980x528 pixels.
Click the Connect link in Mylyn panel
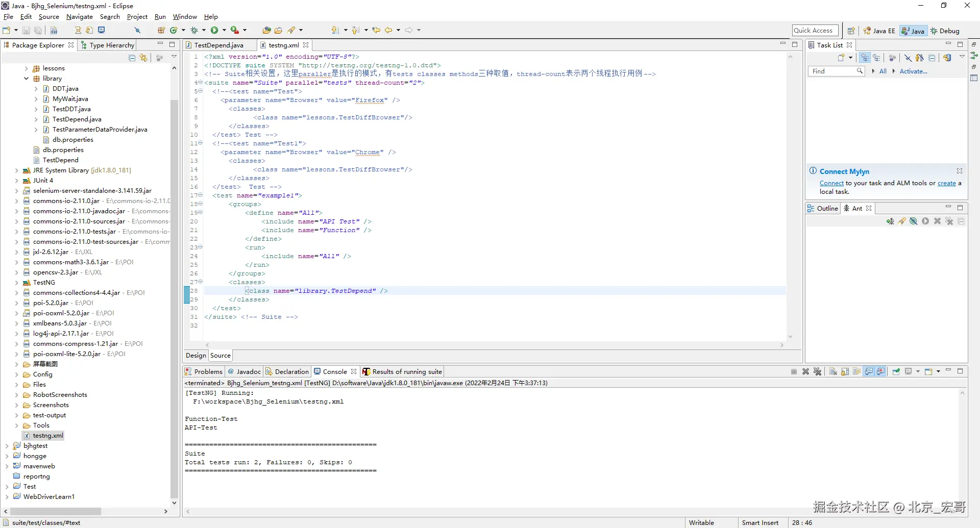point(831,183)
